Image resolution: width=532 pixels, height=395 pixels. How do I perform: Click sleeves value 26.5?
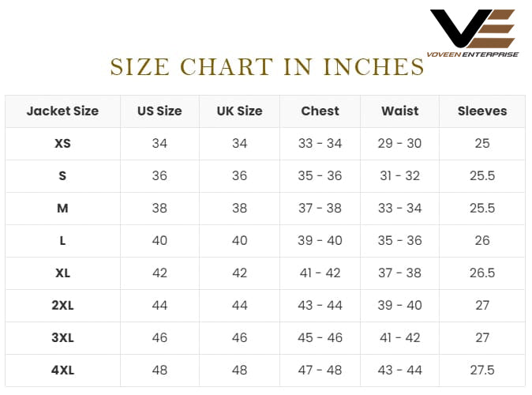(x=481, y=273)
